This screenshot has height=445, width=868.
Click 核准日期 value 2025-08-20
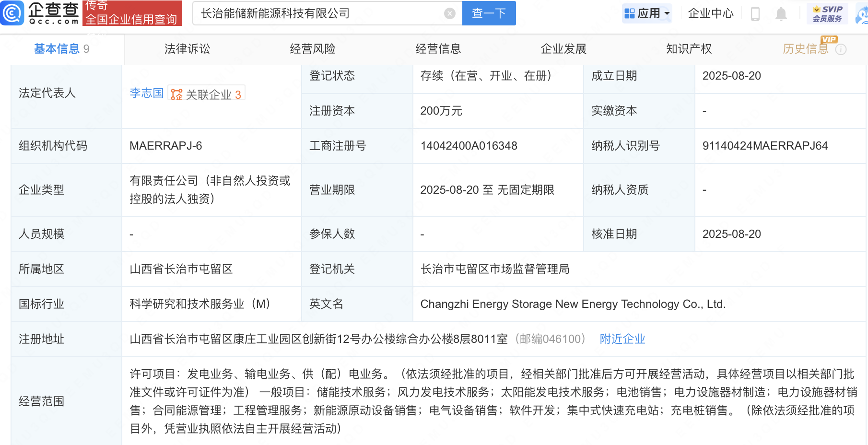point(731,234)
